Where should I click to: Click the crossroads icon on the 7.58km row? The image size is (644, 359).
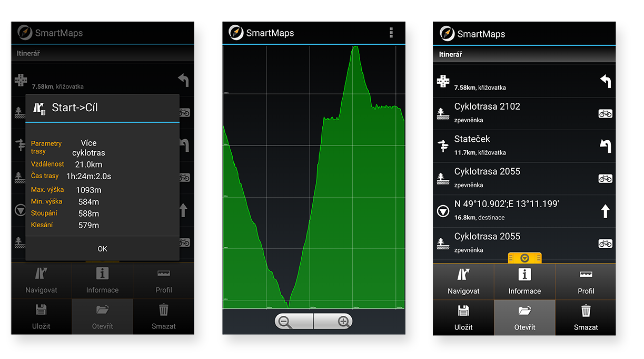pyautogui.click(x=443, y=81)
